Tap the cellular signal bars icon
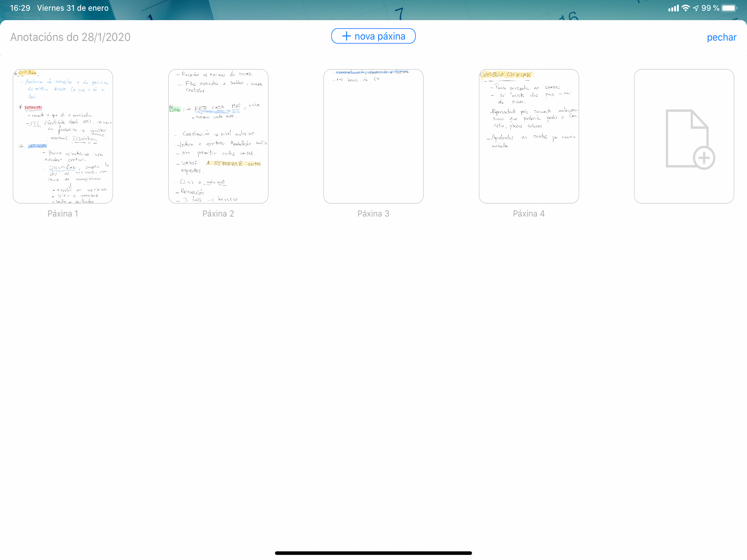The image size is (747, 560). tap(673, 8)
